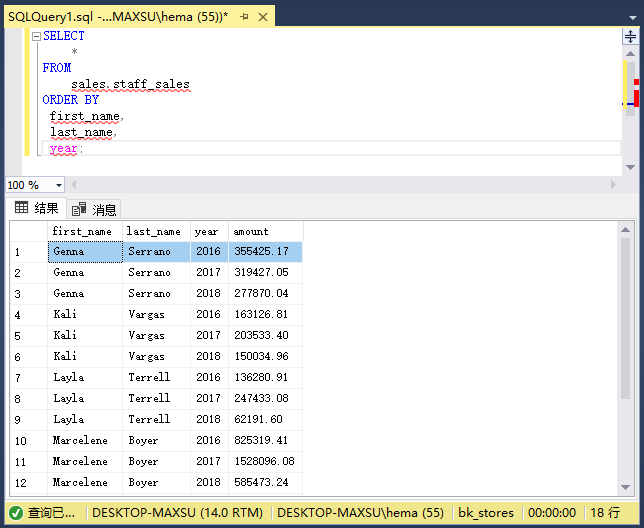Click the ORDER BY keyword in editor
This screenshot has width=644, height=528.
click(x=71, y=100)
